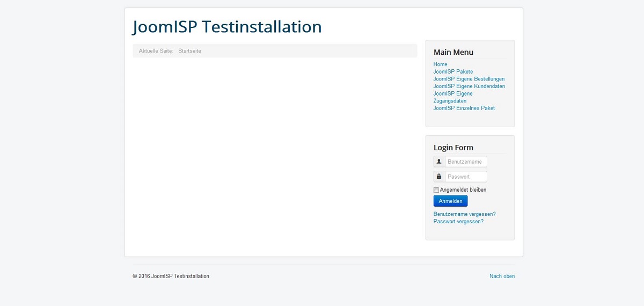Screen dimensions: 644x306
Task: Click the Aktuelle Seite: breadcrumb label
Action: (x=156, y=51)
